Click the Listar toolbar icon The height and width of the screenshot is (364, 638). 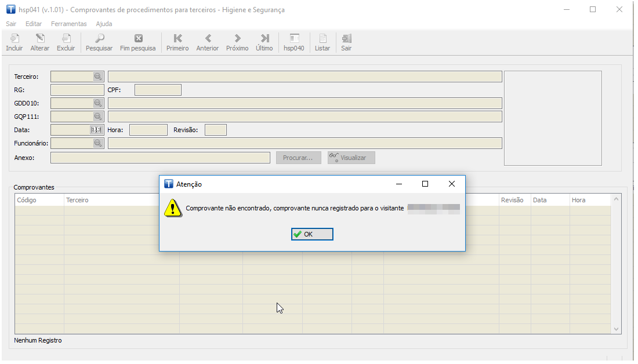[322, 39]
